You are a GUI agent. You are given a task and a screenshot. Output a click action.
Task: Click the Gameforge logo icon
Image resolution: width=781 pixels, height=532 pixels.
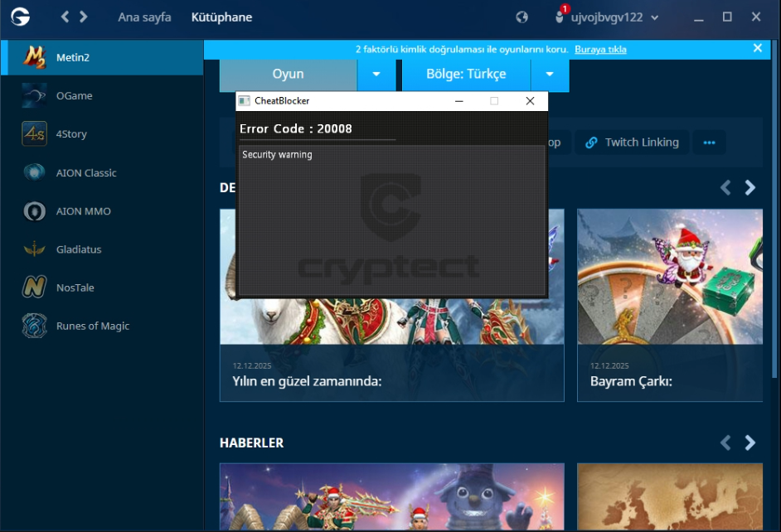[x=20, y=17]
